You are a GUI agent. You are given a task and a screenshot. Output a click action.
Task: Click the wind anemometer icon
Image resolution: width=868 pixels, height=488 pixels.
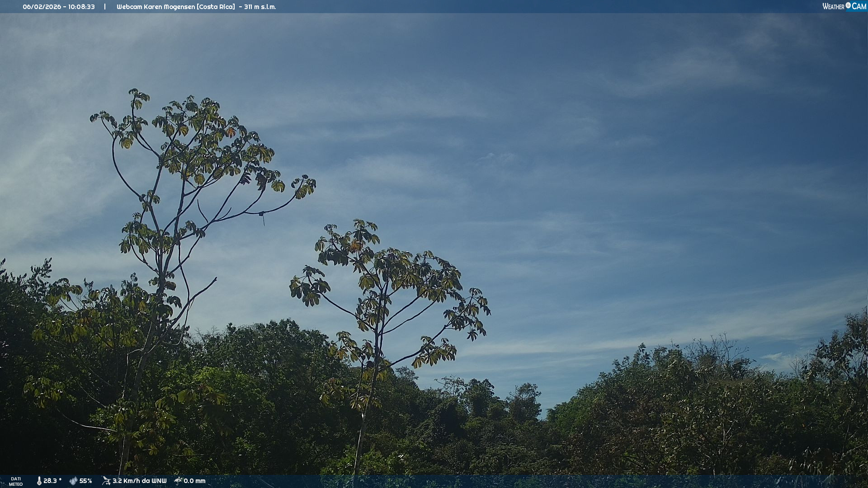coord(106,481)
